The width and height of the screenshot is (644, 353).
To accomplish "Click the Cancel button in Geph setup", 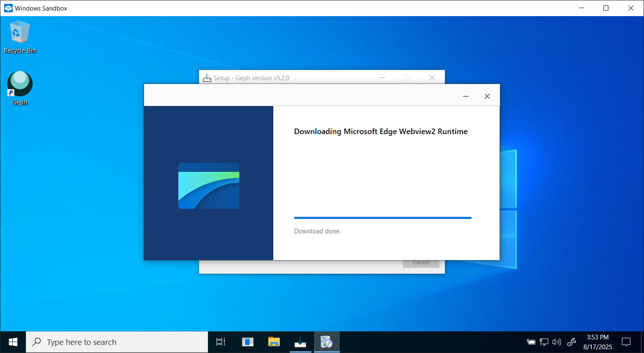I will click(x=421, y=263).
